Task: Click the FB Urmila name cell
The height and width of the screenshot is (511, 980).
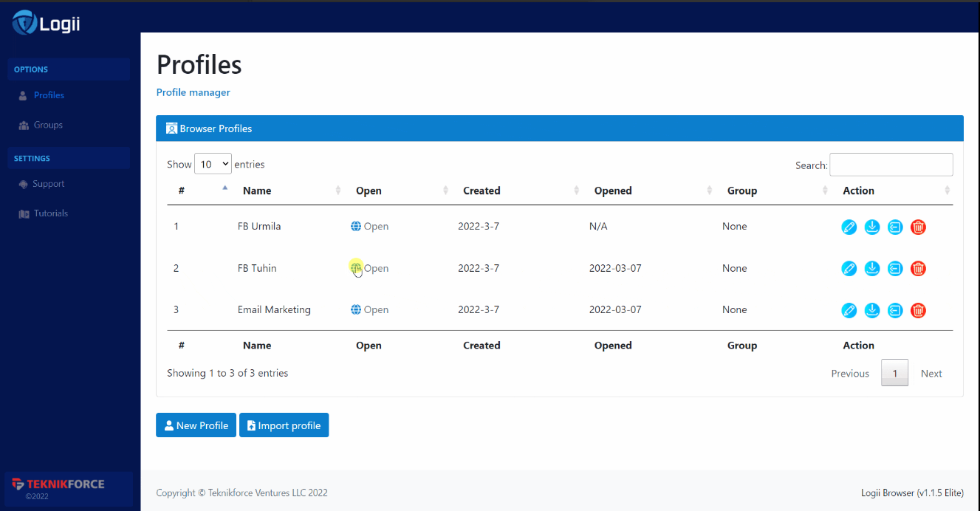Action: 259,226
